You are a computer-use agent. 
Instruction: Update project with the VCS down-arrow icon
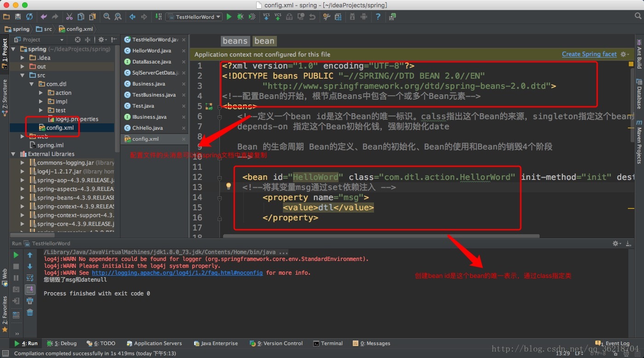(x=266, y=17)
